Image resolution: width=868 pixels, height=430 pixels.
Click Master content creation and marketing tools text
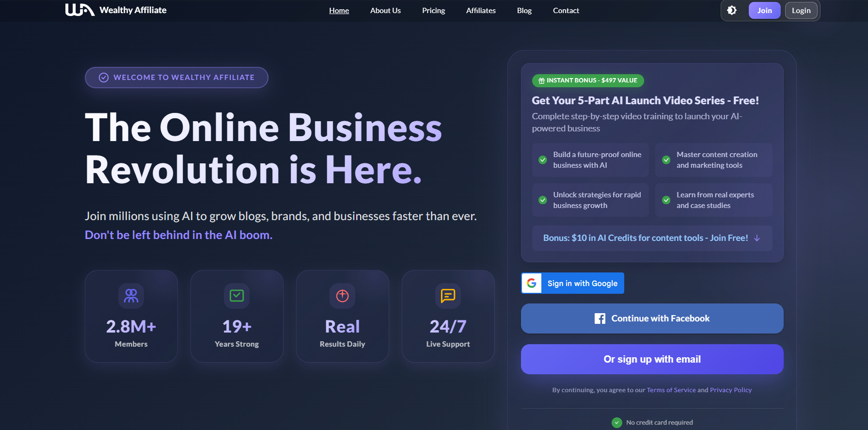717,160
